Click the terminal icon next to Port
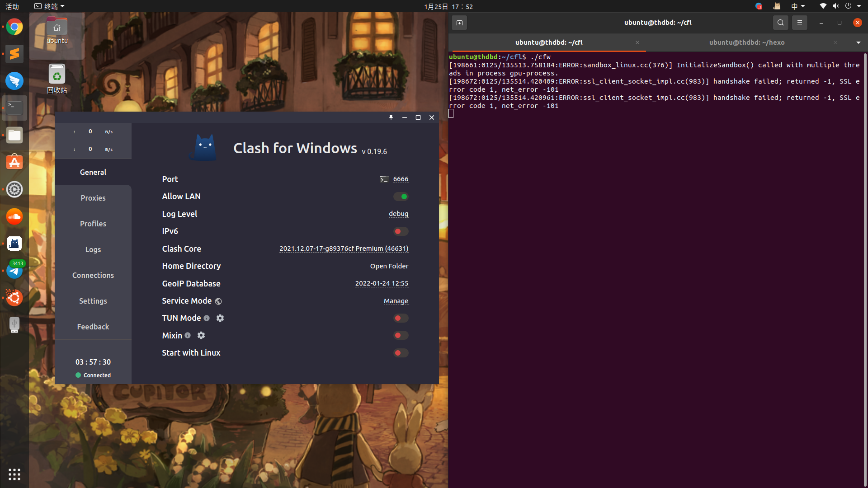This screenshot has width=868, height=488. (x=384, y=179)
